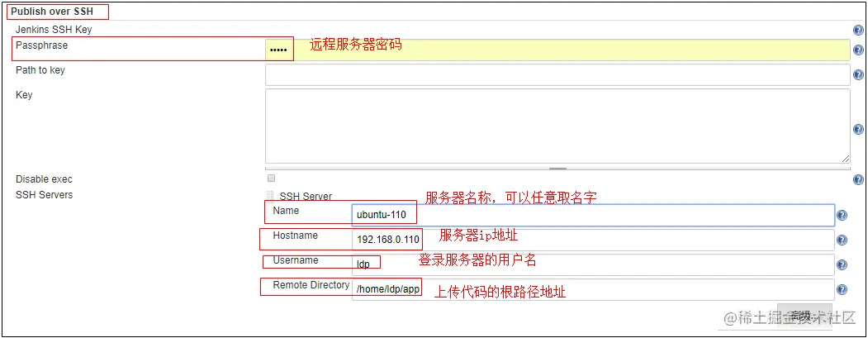Open help icon beside Passphrase field
Screen dimensions: 868x338
(859, 50)
